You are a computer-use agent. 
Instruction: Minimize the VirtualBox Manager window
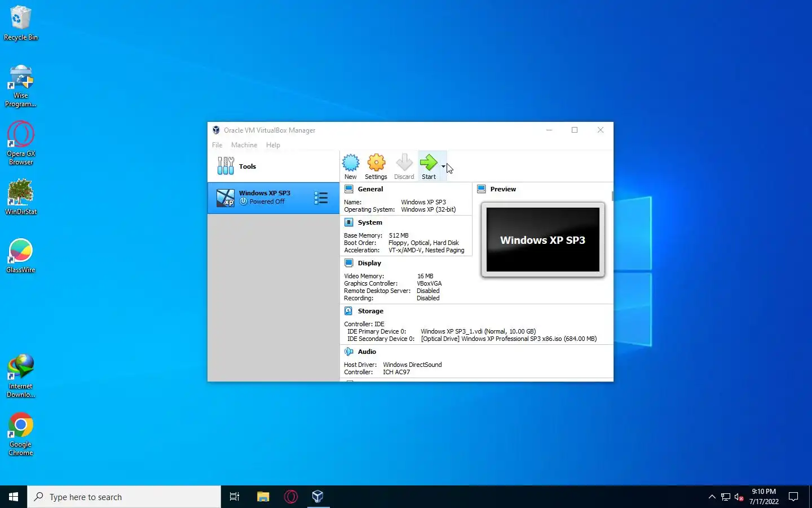coord(549,130)
